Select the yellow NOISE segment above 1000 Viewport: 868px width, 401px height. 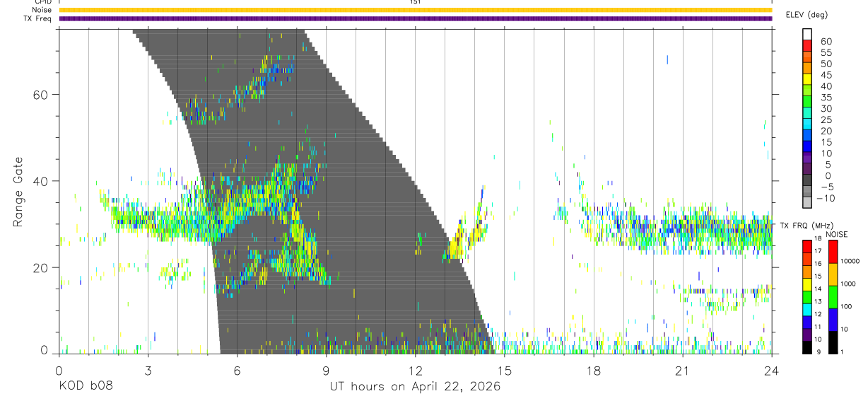pos(833,274)
